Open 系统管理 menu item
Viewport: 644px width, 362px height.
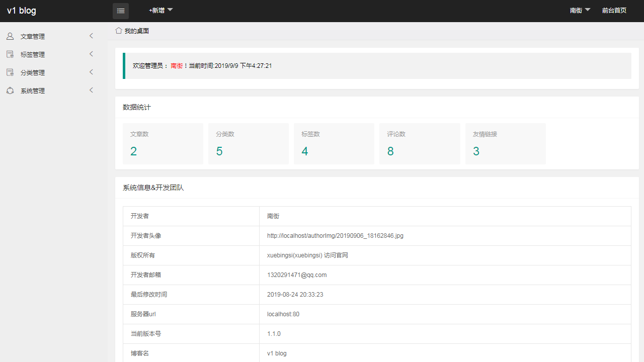tap(54, 90)
